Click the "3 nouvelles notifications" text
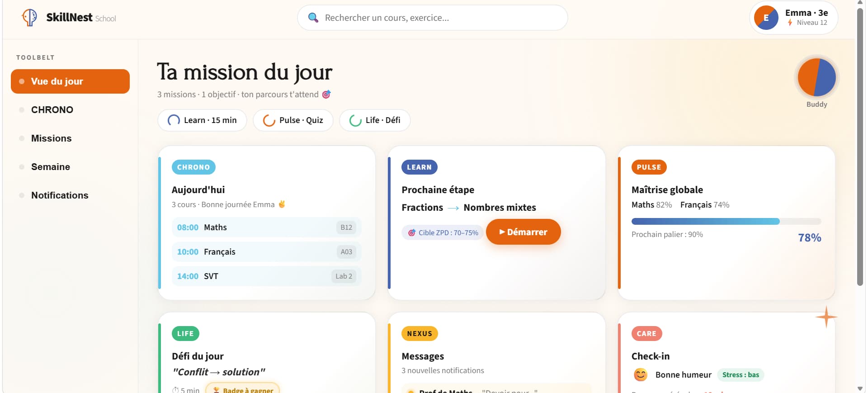 pyautogui.click(x=443, y=370)
